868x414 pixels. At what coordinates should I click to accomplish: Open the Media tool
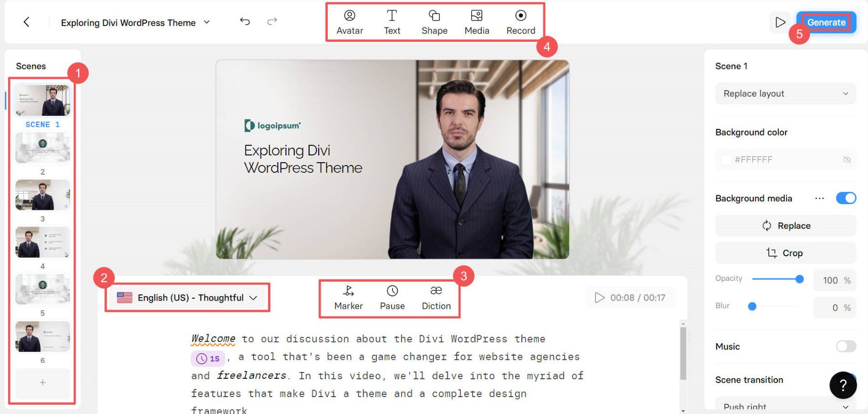point(477,22)
